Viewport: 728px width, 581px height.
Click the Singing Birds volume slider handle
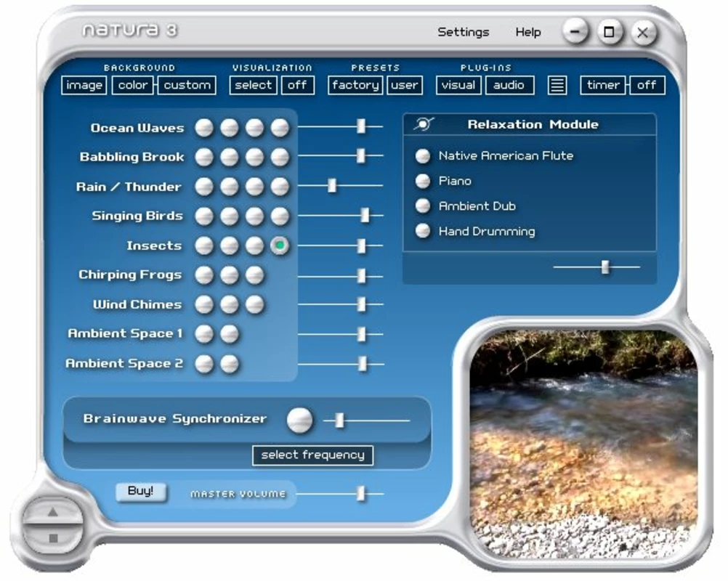365,215
